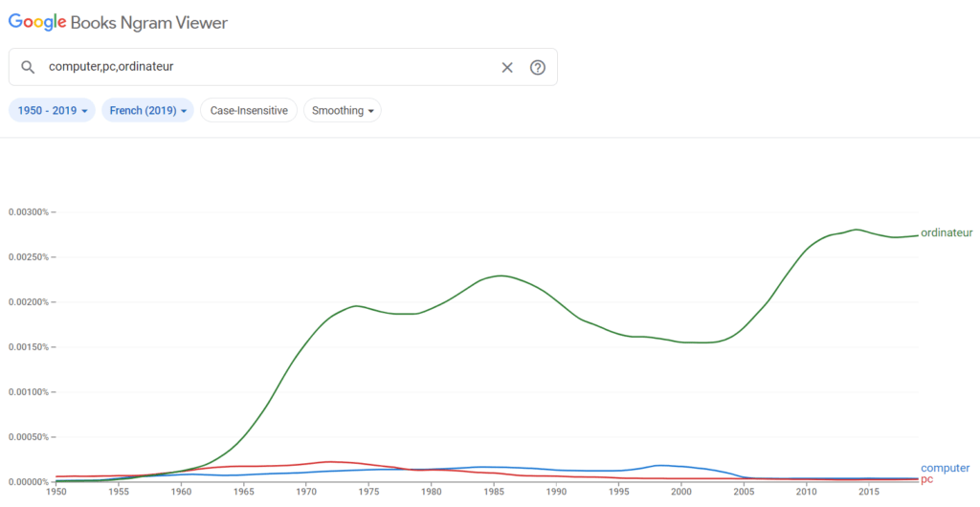
Task: Click the 1985 x-axis label
Action: tap(494, 493)
